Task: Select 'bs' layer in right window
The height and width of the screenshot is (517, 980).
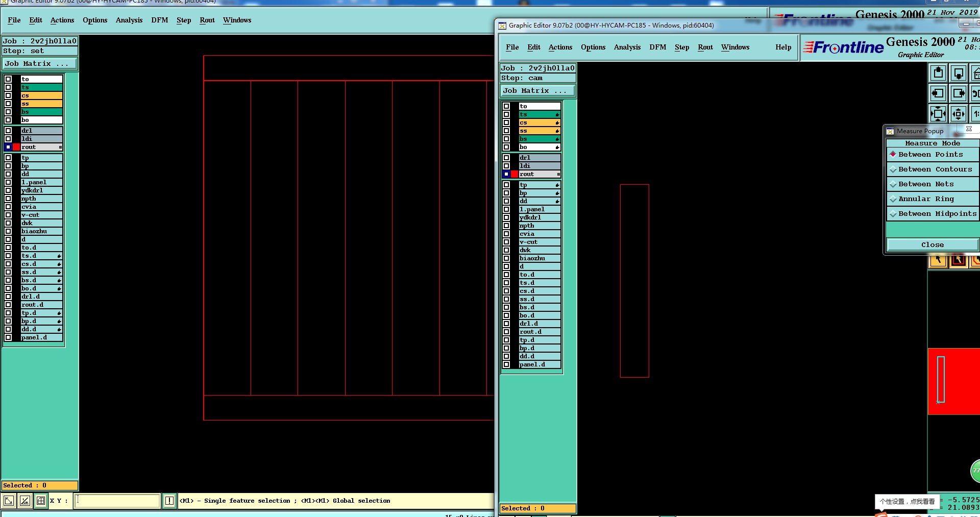Action: [540, 139]
